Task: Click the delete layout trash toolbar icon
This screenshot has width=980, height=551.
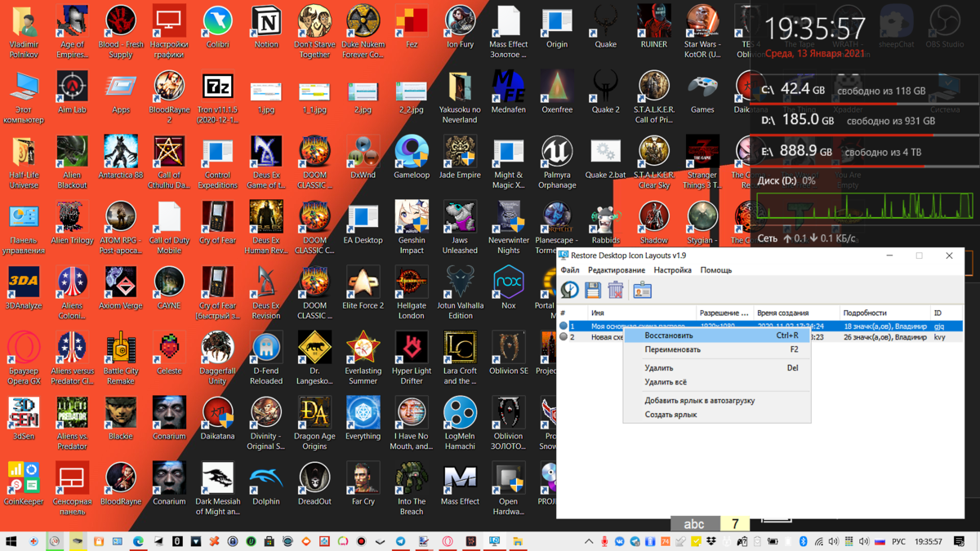Action: [616, 290]
